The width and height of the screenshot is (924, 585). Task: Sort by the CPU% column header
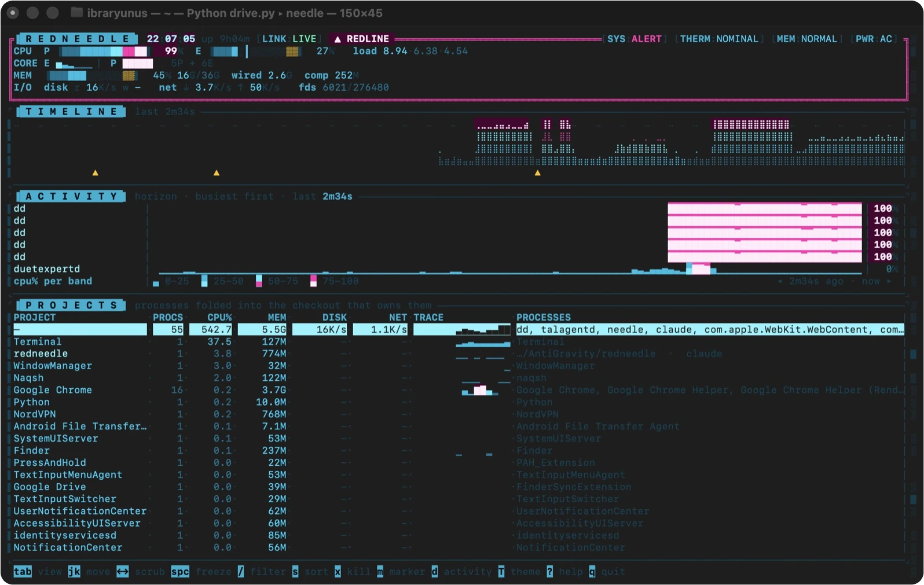click(x=219, y=317)
